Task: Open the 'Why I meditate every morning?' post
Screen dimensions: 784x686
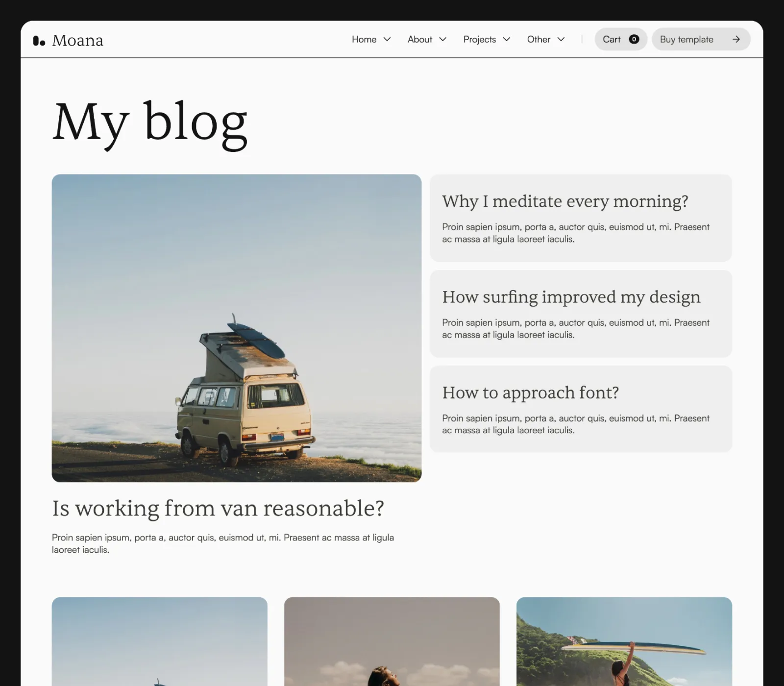Action: click(581, 218)
